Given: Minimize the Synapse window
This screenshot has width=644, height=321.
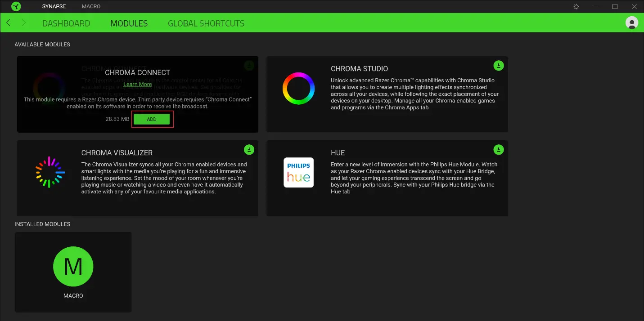Looking at the screenshot, I should point(595,7).
